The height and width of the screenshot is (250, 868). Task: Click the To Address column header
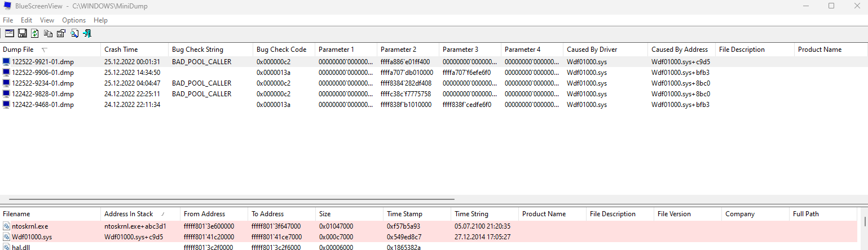[x=282, y=214]
